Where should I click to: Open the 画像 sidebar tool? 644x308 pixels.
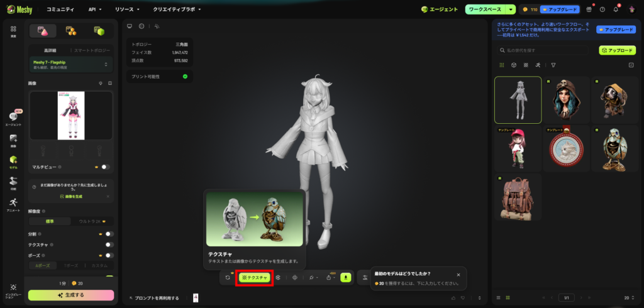pyautogui.click(x=13, y=140)
